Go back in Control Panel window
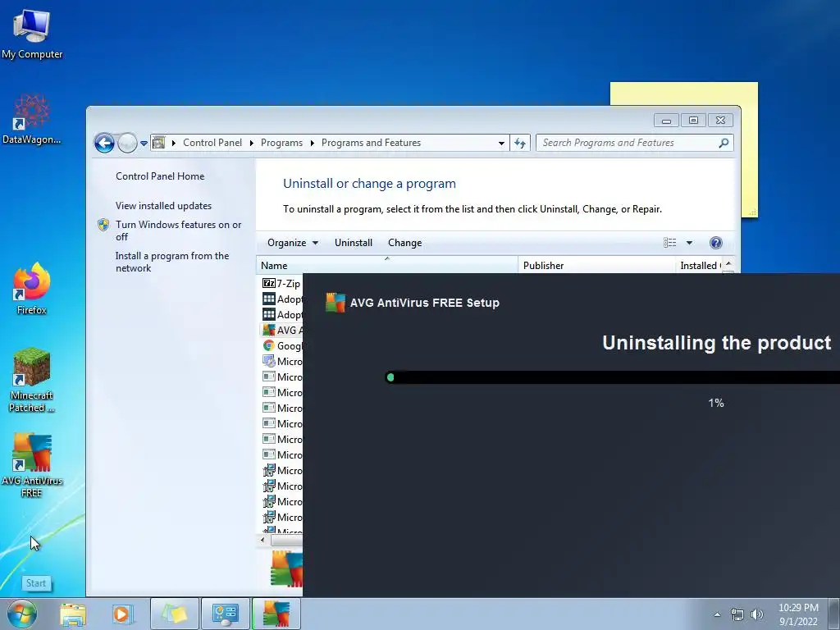The width and height of the screenshot is (840, 630). (104, 143)
